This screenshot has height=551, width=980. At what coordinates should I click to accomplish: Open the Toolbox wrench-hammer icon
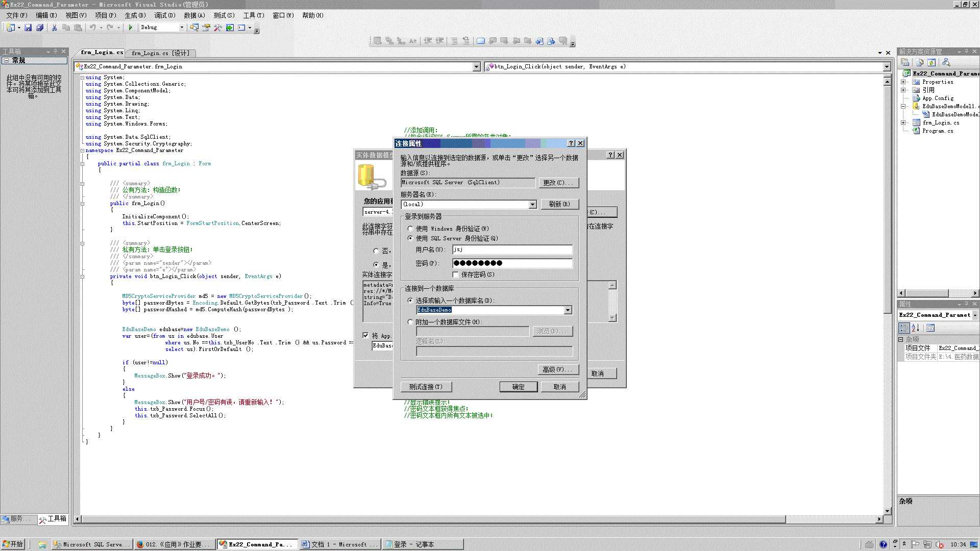click(218, 28)
